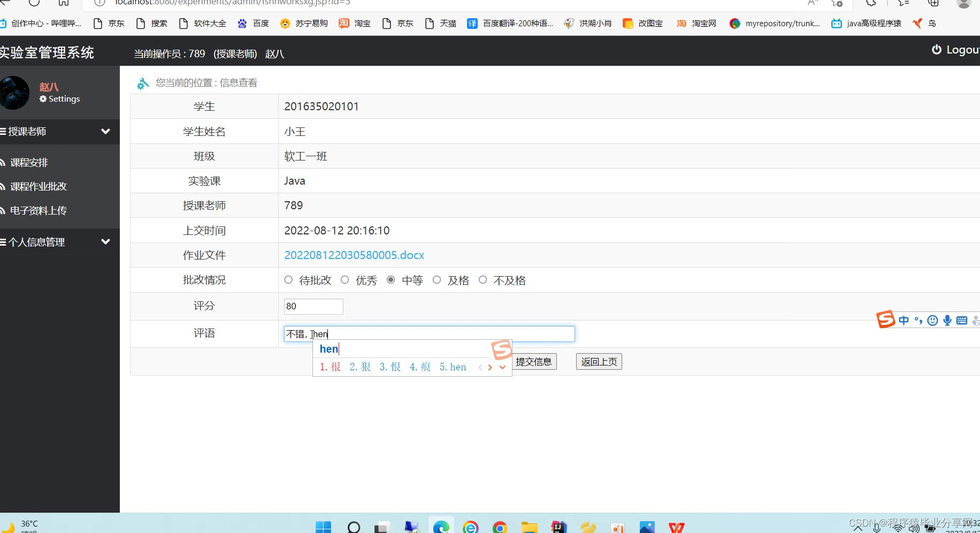Open Settings under the 赵八 user name
The width and height of the screenshot is (980, 533).
(x=59, y=99)
